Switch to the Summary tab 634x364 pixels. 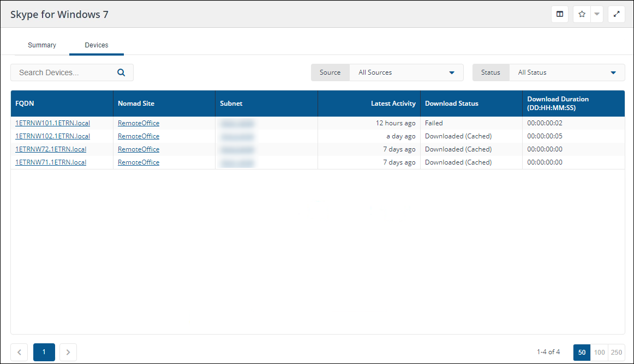[x=42, y=45]
